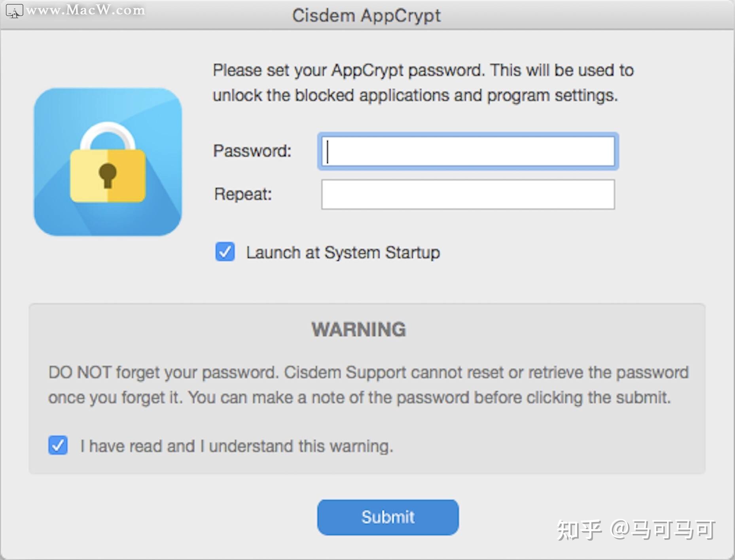The width and height of the screenshot is (735, 560).
Task: Disable the Launch at System Startup checkbox
Action: coord(225,252)
